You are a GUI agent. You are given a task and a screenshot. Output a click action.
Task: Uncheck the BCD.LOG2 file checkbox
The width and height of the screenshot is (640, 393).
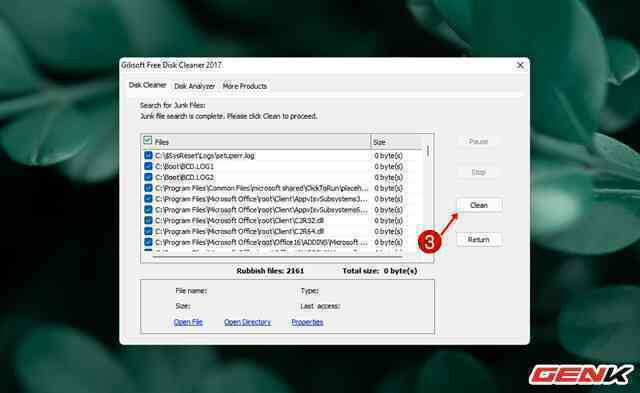(x=148, y=177)
